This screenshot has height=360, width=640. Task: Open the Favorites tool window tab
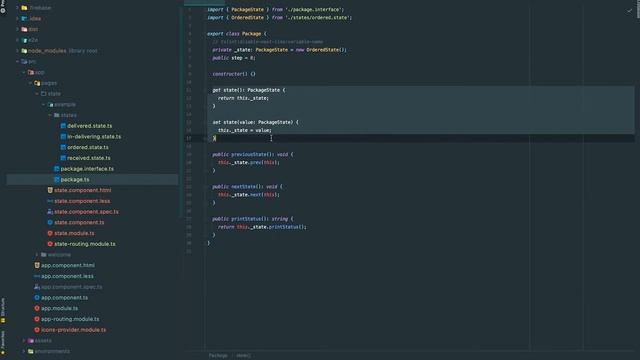click(x=3, y=342)
